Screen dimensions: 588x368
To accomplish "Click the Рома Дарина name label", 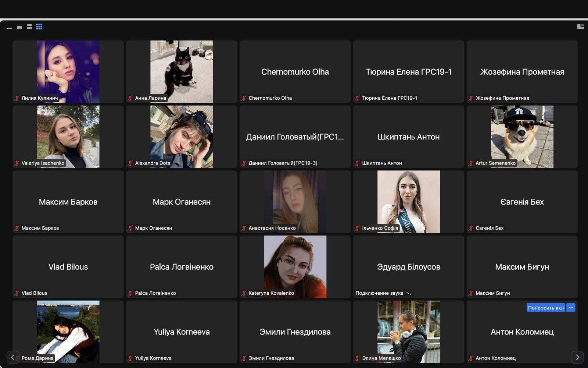I will 37,358.
